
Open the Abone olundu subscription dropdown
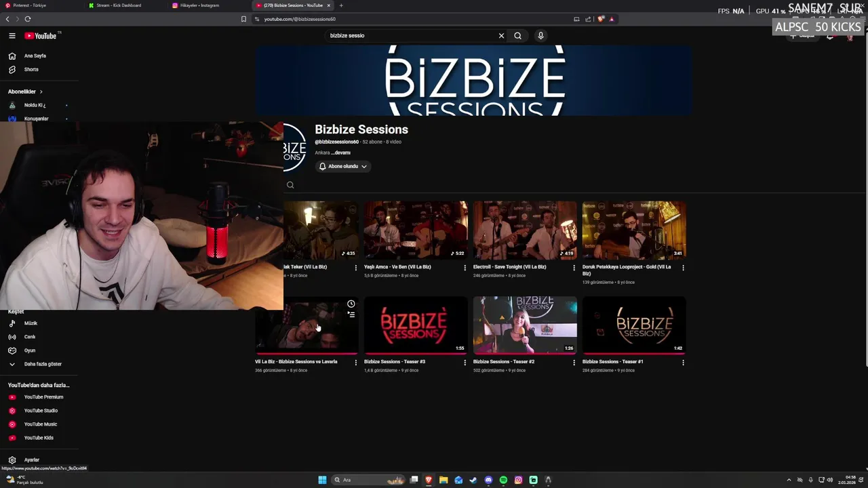click(x=343, y=166)
